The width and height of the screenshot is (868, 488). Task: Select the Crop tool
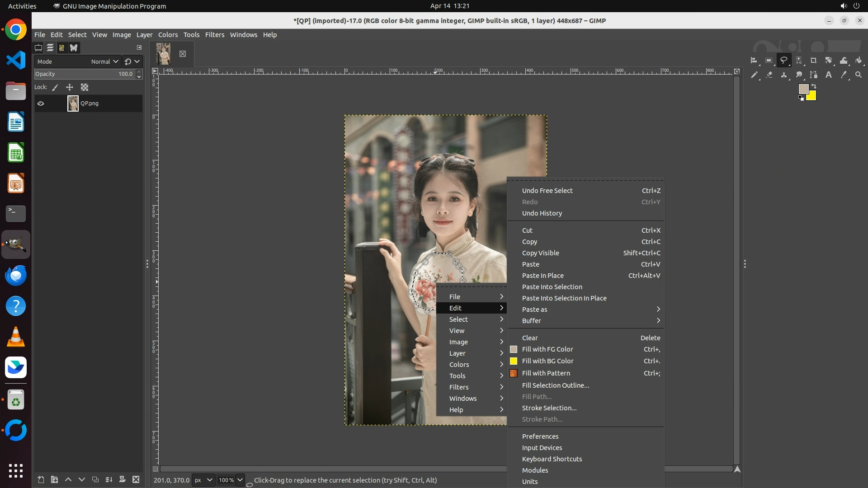[813, 61]
